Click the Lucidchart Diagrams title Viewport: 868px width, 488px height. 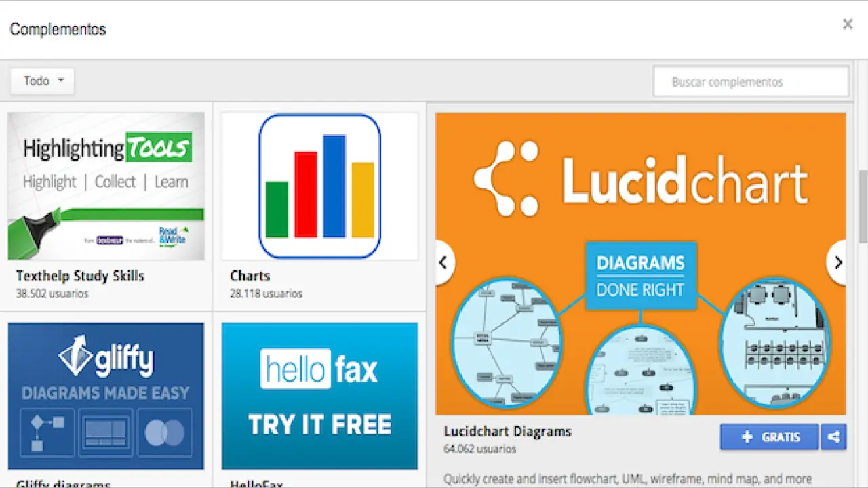coord(507,431)
